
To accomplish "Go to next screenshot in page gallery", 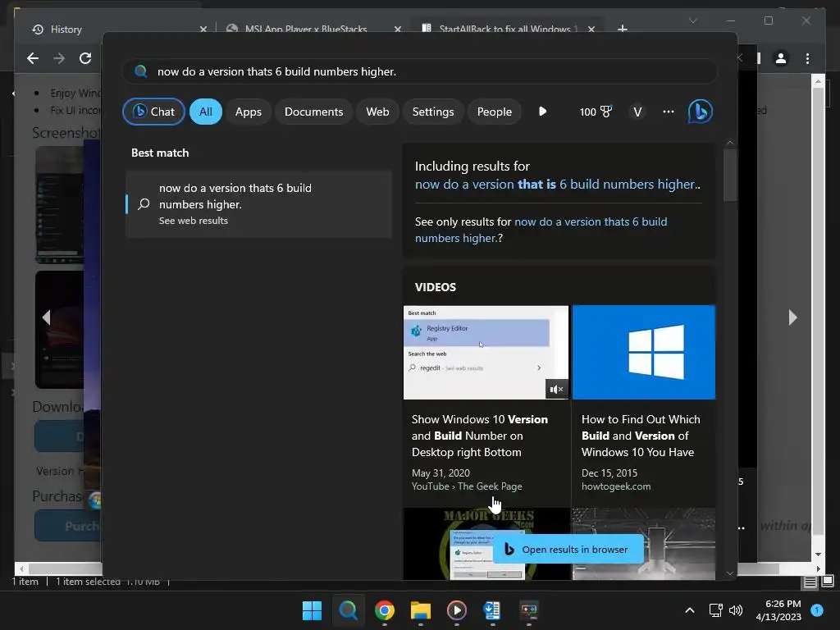I will coord(793,317).
